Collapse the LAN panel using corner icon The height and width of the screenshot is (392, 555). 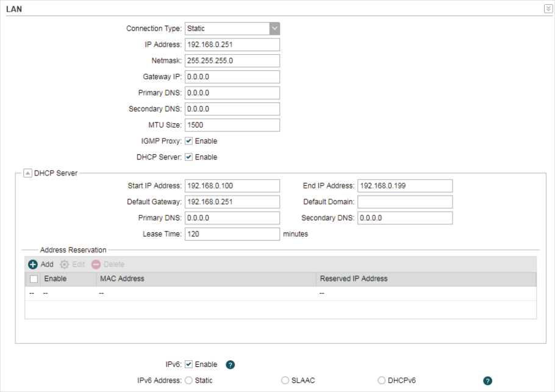click(548, 9)
